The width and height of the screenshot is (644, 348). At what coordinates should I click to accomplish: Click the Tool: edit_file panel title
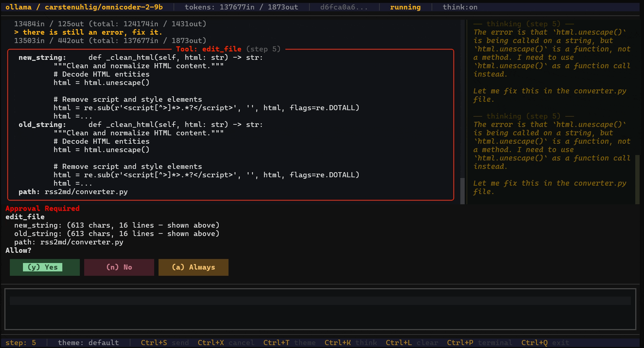[228, 49]
